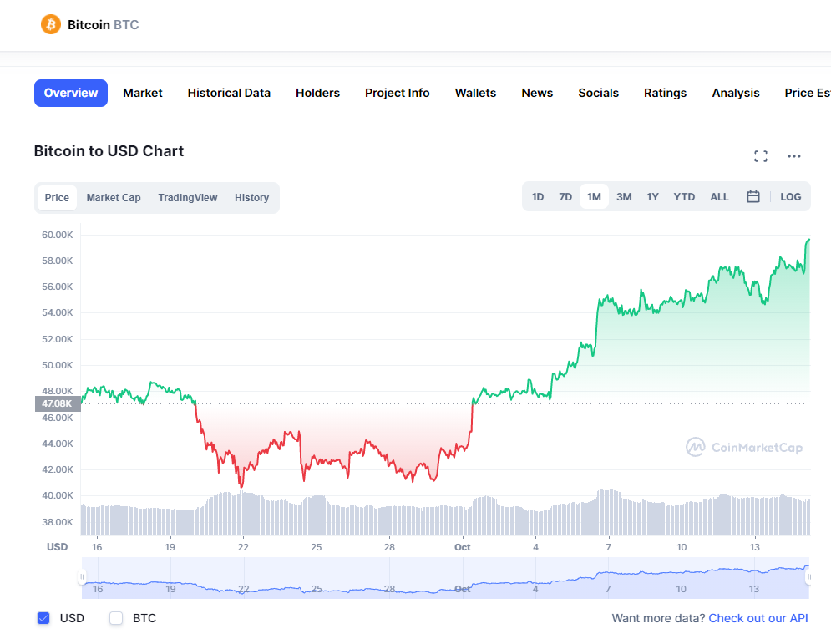
Task: Select the 1M interval button
Action: [594, 196]
